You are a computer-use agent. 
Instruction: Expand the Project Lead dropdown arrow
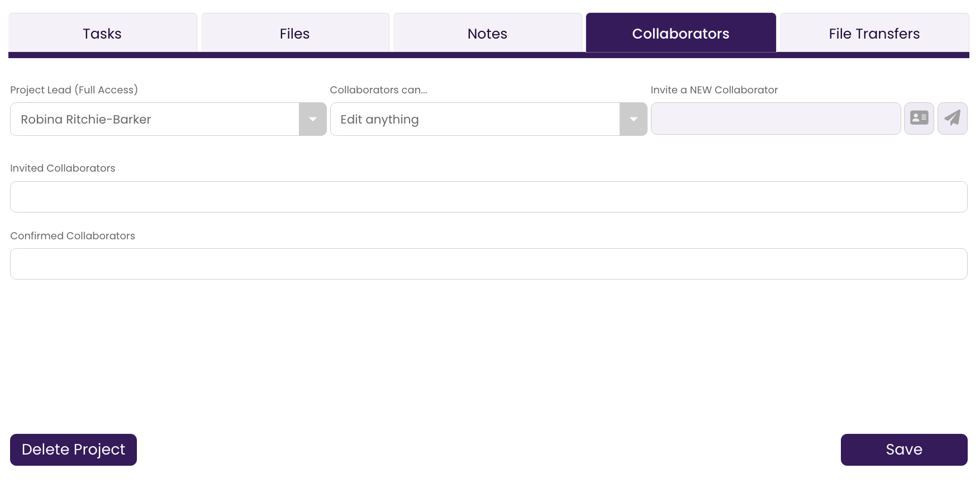coord(313,119)
